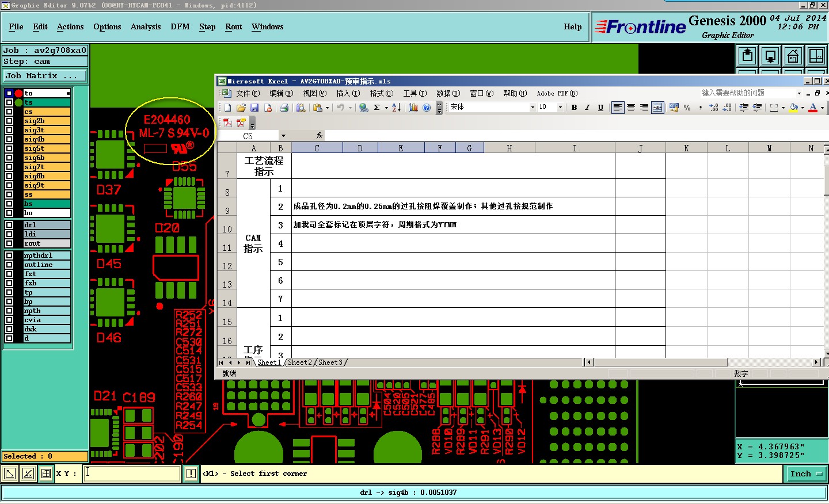
Task: Click the Excel Help question mark icon
Action: point(427,108)
